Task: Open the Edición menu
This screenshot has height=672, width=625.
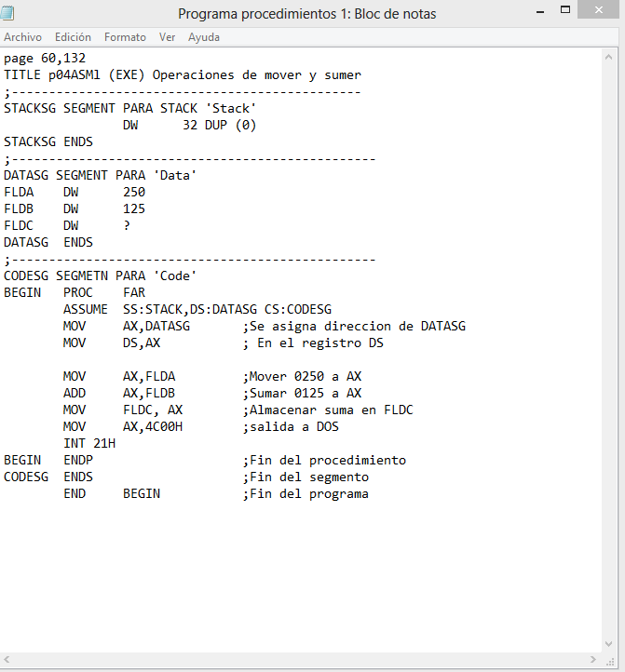Action: (73, 37)
